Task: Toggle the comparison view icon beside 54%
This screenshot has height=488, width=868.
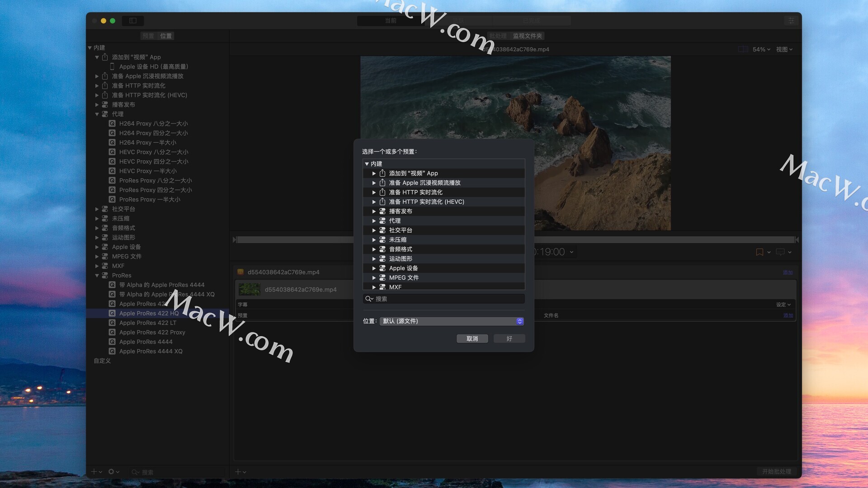Action: click(743, 49)
